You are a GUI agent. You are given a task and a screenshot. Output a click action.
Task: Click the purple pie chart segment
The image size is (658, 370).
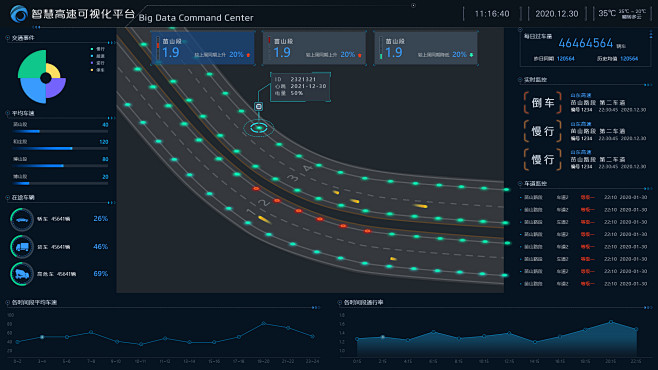coord(56,88)
